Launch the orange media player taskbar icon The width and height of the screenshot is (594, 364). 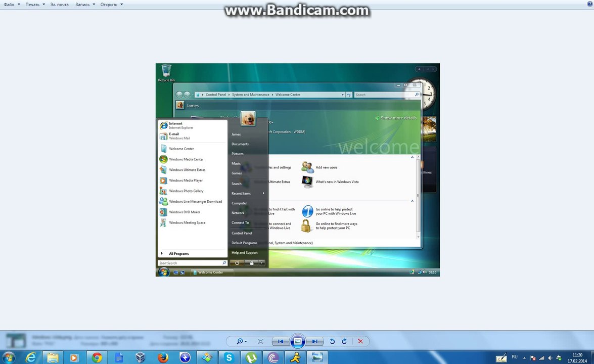(x=74, y=357)
